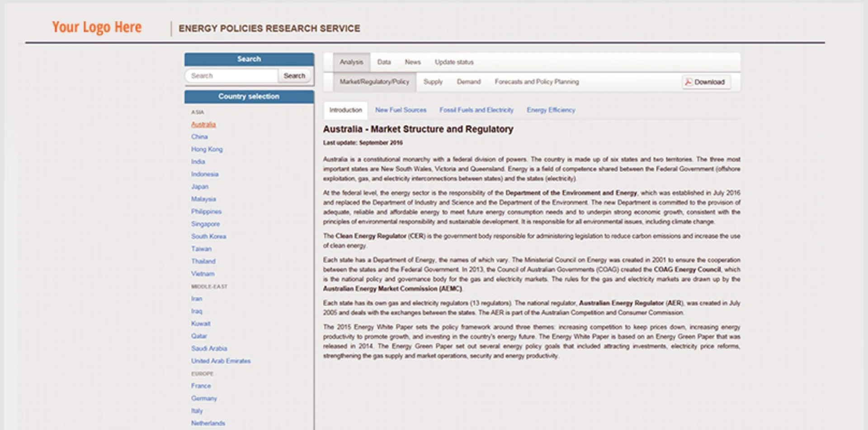Choose Kuwait from country selection

coord(201,323)
